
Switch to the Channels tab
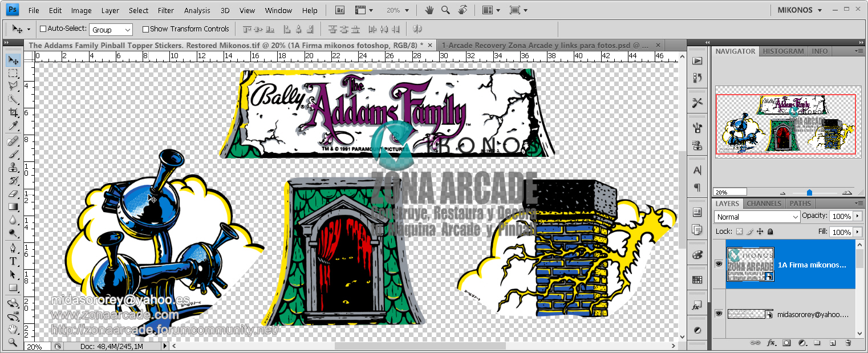764,204
